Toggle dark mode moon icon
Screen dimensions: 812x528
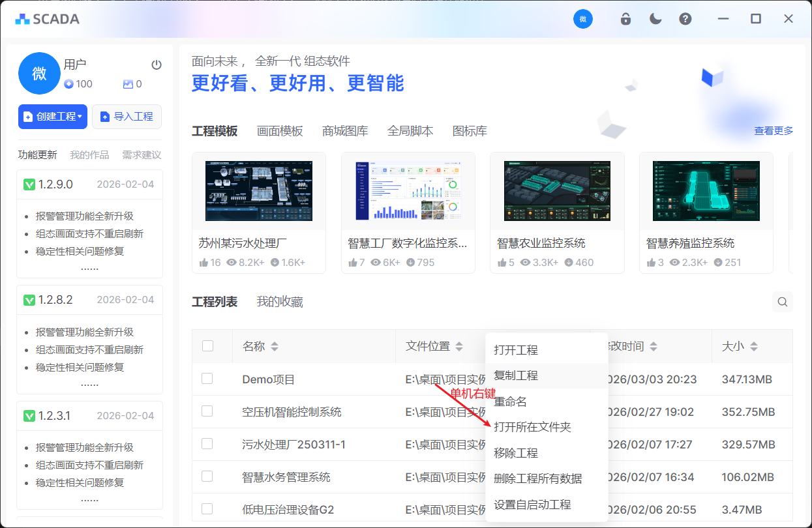click(x=655, y=19)
